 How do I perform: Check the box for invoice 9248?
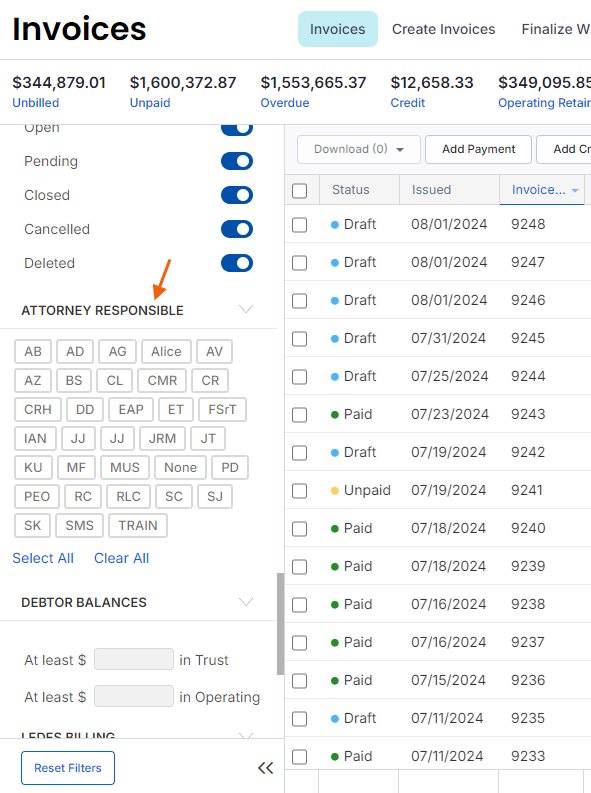pos(299,225)
